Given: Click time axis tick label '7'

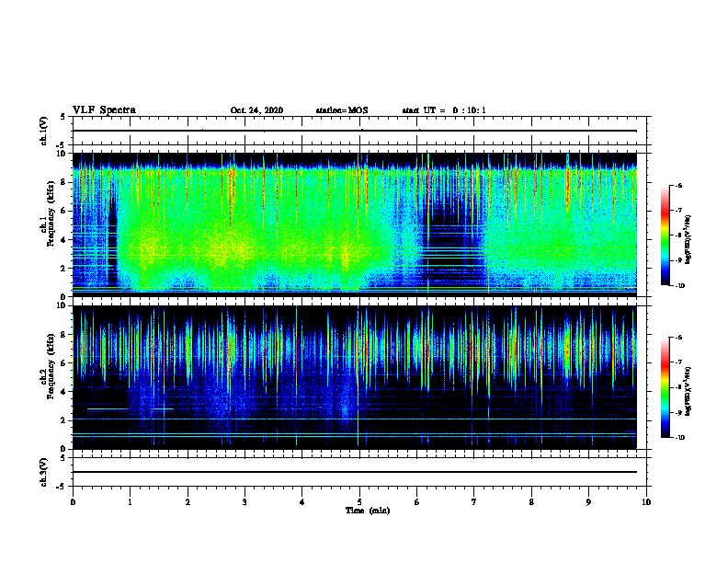Looking at the screenshot, I should click(x=474, y=502).
